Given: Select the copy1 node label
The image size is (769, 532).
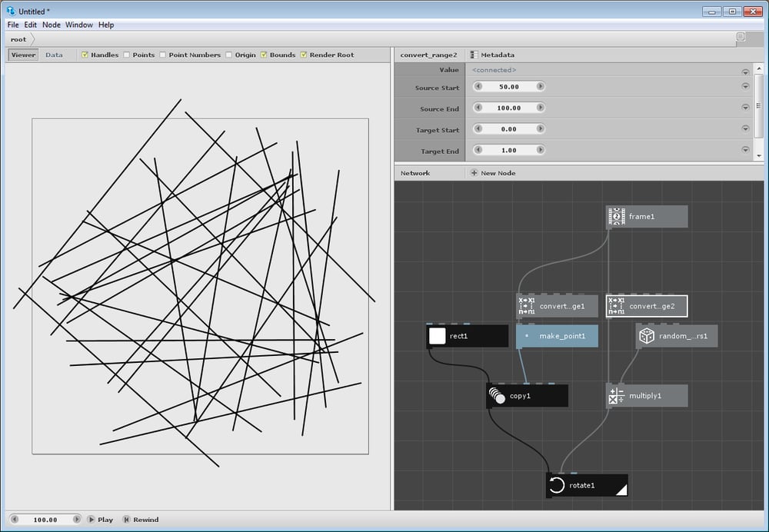Looking at the screenshot, I should coord(520,396).
